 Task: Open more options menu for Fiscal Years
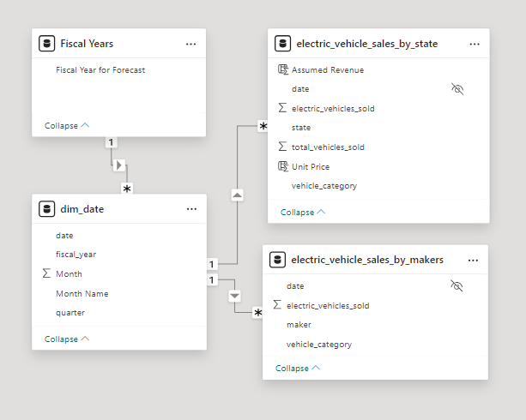click(x=190, y=43)
